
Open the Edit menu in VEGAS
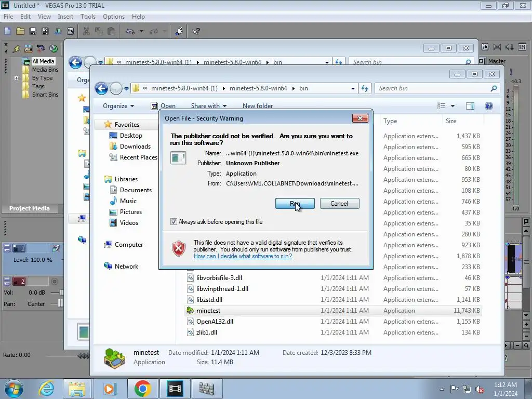click(x=25, y=16)
